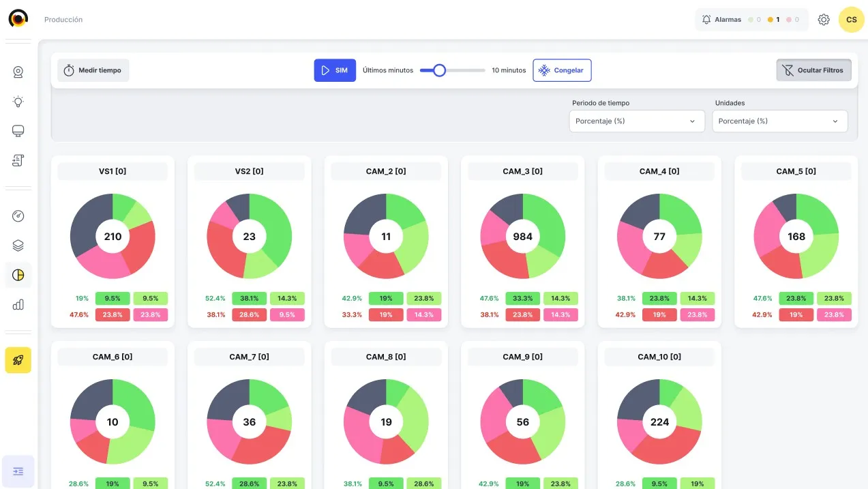
Task: Click the Últimos minutos slider handle
Action: click(x=440, y=70)
